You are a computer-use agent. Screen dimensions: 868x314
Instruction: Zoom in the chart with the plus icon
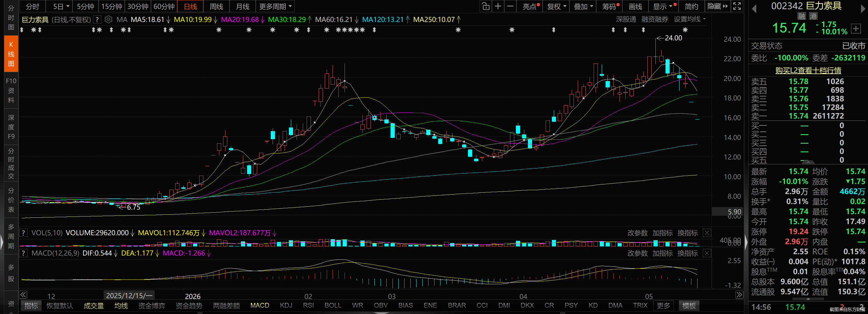click(498, 6)
